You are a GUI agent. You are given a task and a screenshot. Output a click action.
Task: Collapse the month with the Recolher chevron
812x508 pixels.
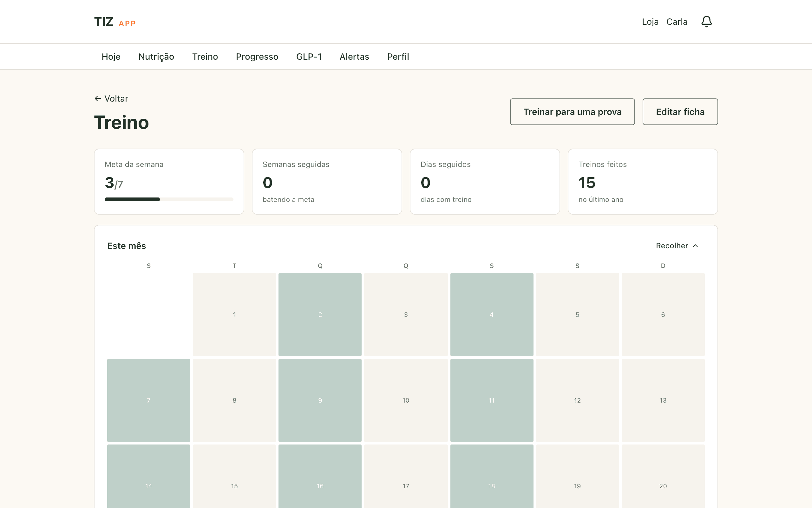(677, 246)
